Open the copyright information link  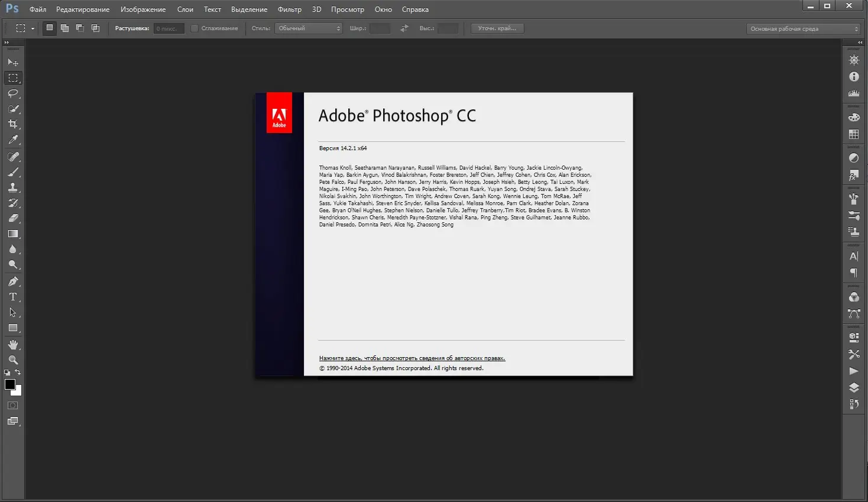[412, 358]
